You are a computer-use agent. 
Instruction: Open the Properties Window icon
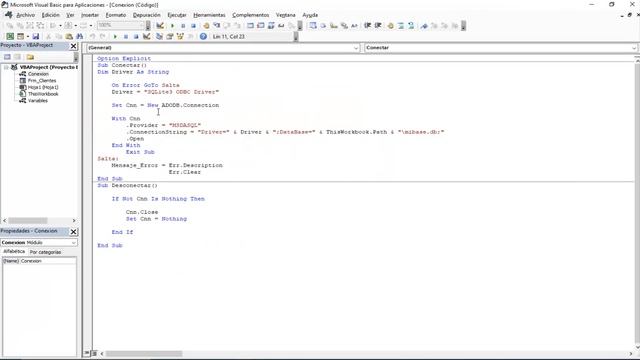tap(169, 36)
